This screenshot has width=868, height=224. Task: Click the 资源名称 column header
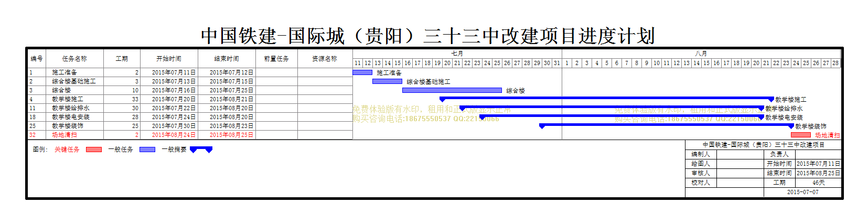click(325, 59)
